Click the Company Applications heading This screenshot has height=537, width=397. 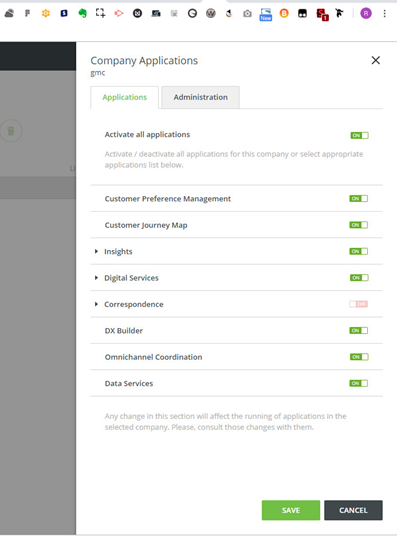pyautogui.click(x=144, y=61)
